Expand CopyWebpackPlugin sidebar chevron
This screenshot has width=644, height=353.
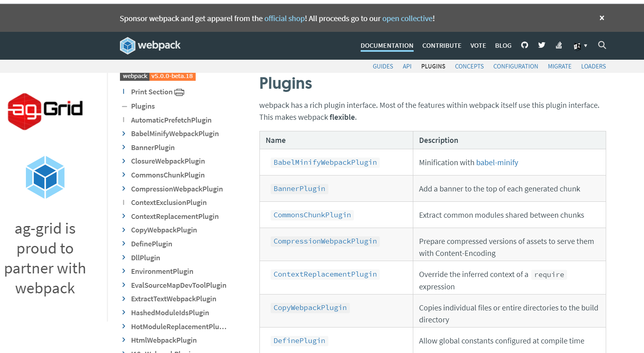tap(124, 230)
